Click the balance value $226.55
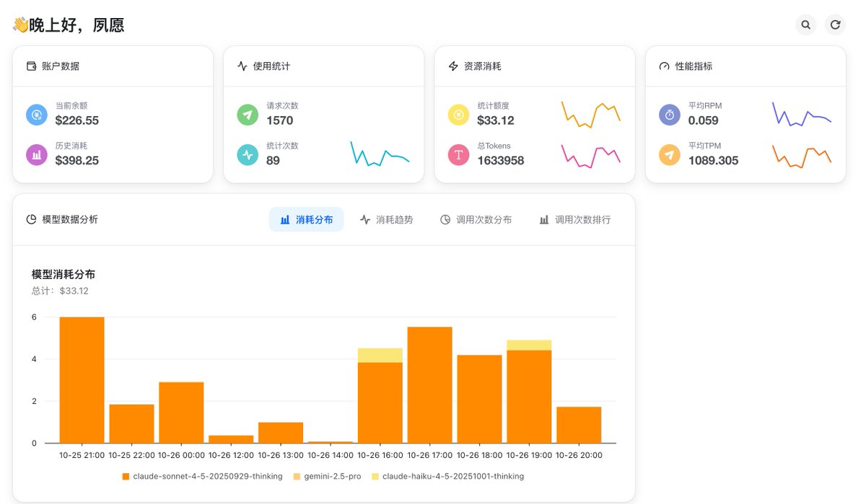 77,120
